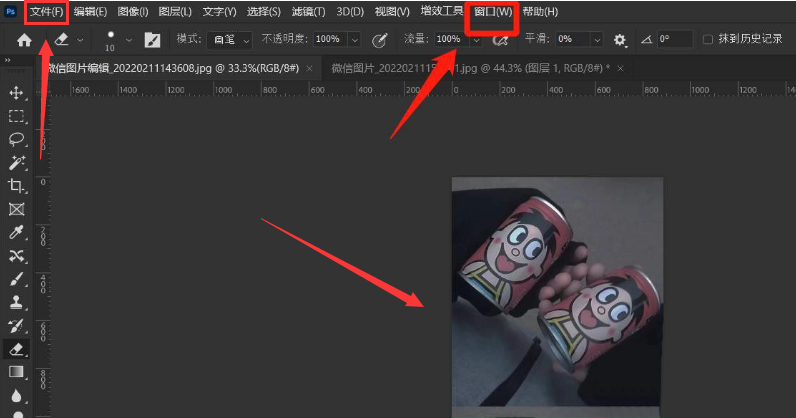Open the 帮助(H) menu

[540, 12]
